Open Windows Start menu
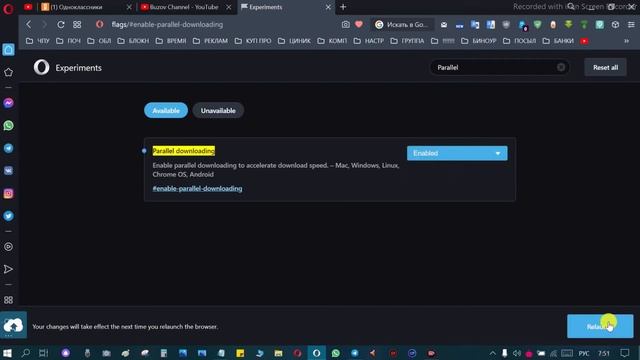 [7, 353]
